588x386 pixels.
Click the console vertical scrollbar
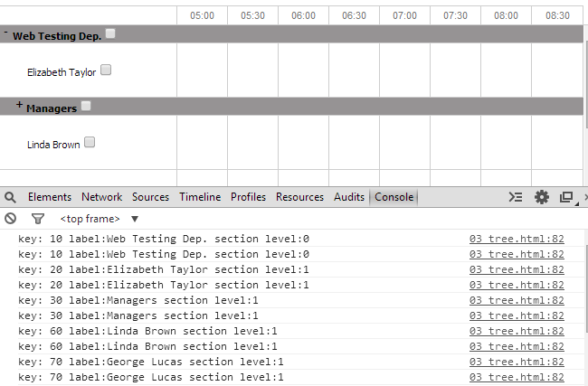586,287
